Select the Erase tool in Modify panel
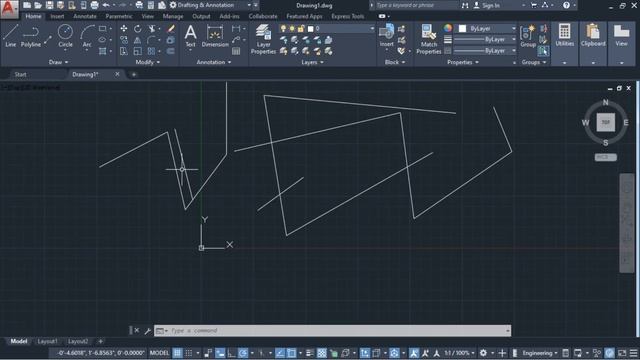Image resolution: width=640 pixels, height=360 pixels. (171, 29)
